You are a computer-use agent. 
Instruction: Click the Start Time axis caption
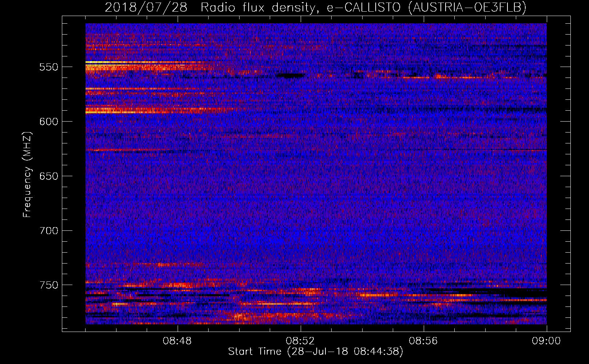pos(316,352)
